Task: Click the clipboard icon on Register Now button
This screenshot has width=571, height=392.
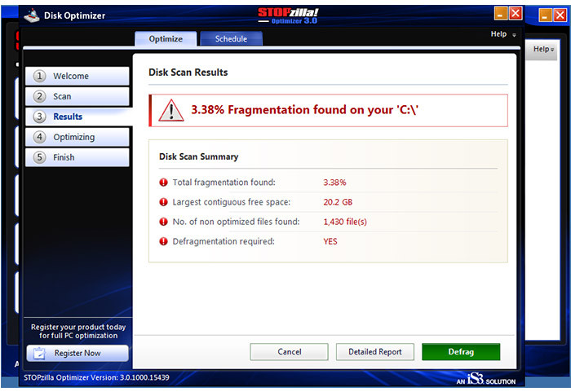Action: pos(39,353)
